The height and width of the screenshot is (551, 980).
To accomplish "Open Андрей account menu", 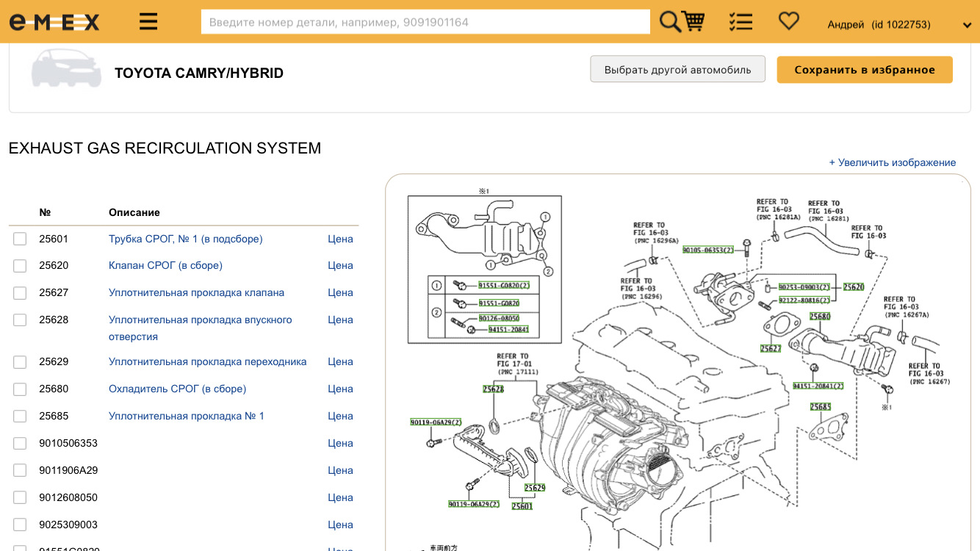I will tap(879, 24).
